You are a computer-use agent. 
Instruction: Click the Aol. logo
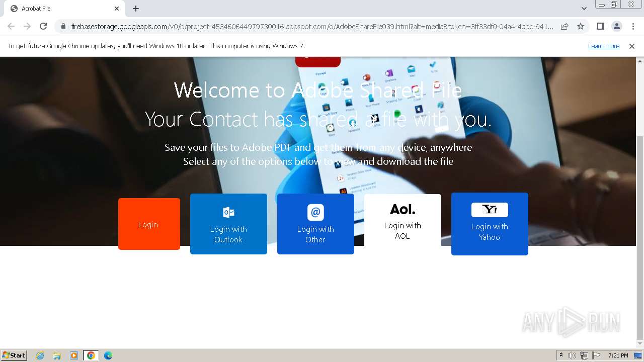coord(403,209)
